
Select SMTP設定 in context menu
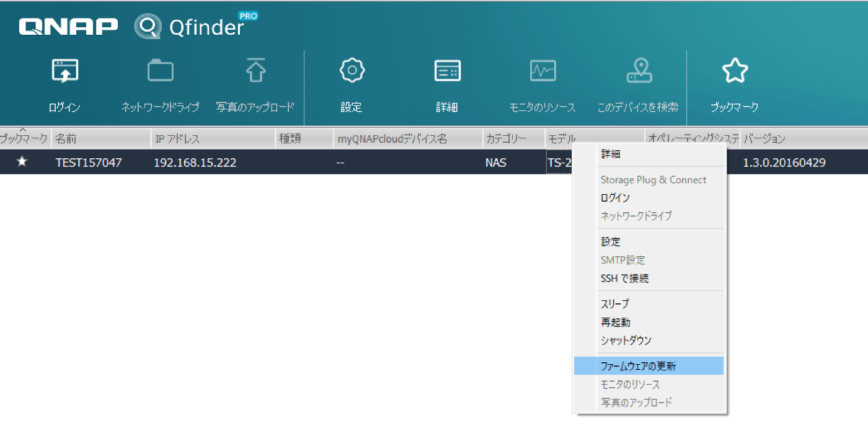click(x=649, y=260)
